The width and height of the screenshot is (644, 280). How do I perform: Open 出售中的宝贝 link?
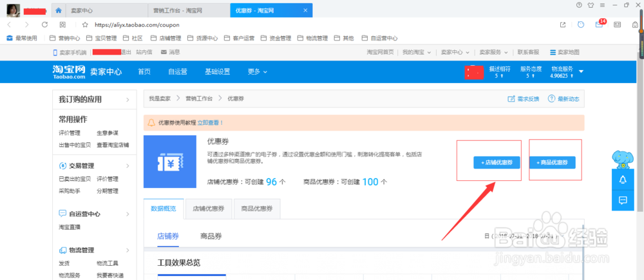point(75,145)
